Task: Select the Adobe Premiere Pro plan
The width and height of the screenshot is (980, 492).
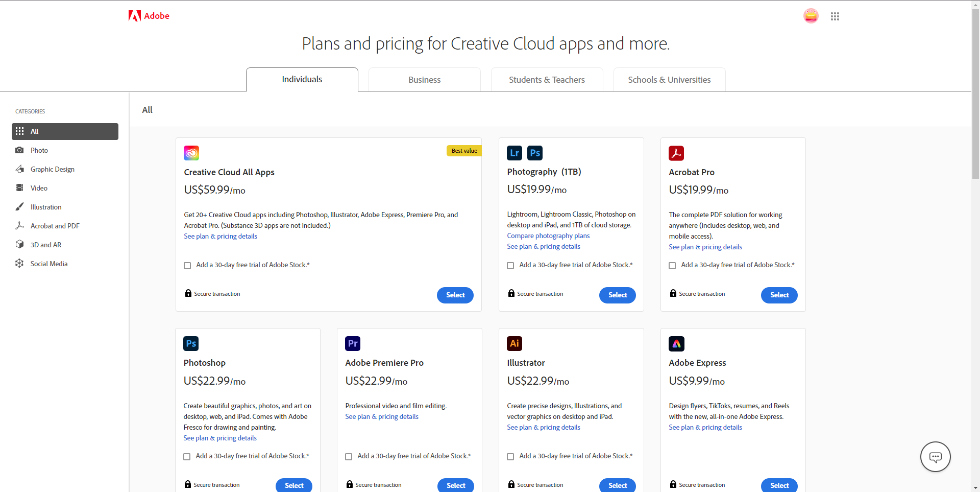Action: tap(456, 485)
